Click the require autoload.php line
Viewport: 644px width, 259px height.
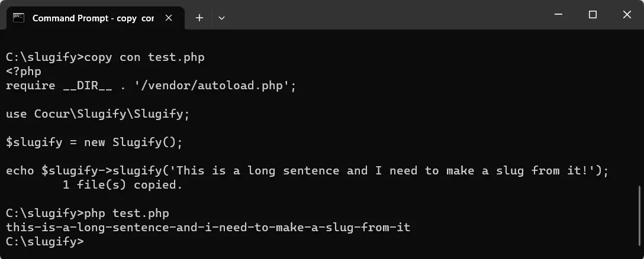[151, 86]
